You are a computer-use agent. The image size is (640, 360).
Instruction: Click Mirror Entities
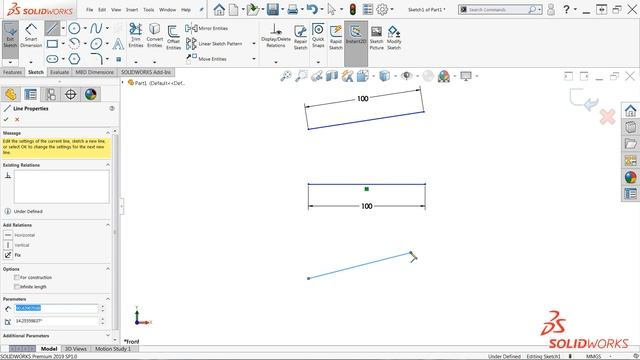(x=207, y=28)
